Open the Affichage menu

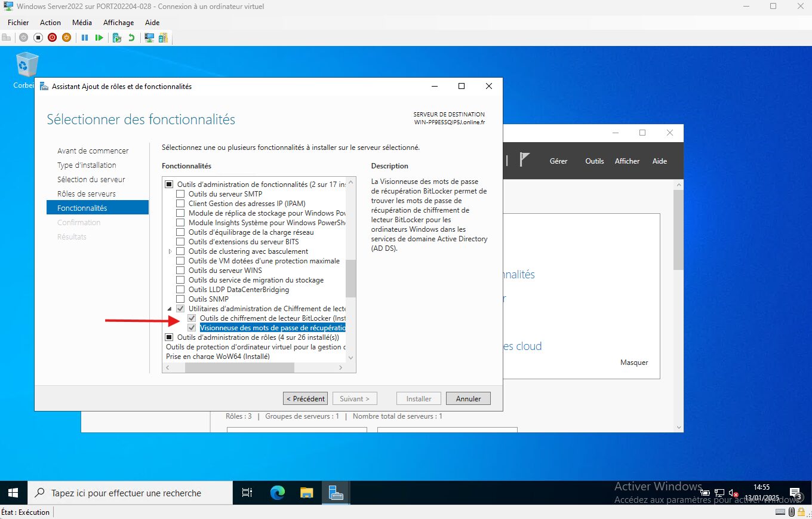pyautogui.click(x=118, y=23)
